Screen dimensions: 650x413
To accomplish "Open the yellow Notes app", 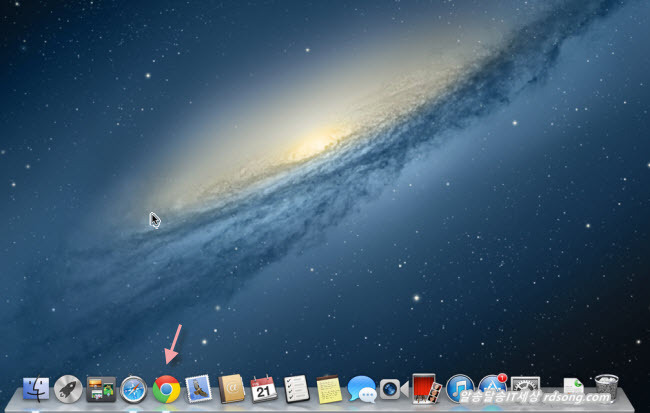I will click(328, 390).
